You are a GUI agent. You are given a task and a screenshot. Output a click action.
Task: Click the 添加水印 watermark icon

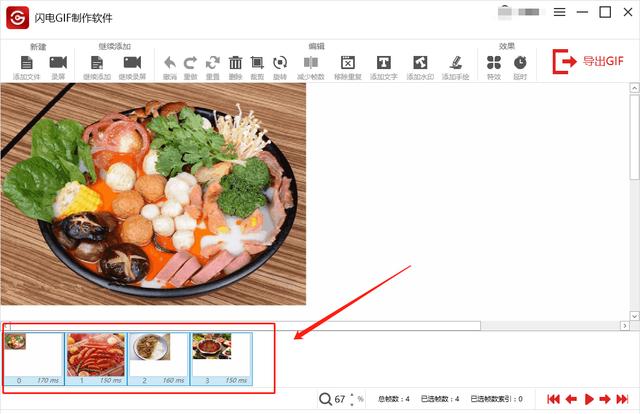pyautogui.click(x=420, y=63)
